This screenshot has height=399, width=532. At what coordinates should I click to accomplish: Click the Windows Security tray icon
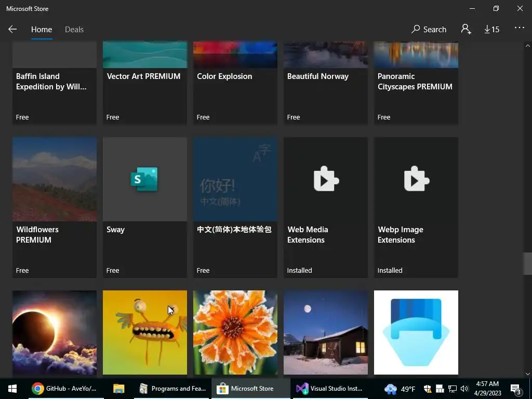(x=428, y=389)
